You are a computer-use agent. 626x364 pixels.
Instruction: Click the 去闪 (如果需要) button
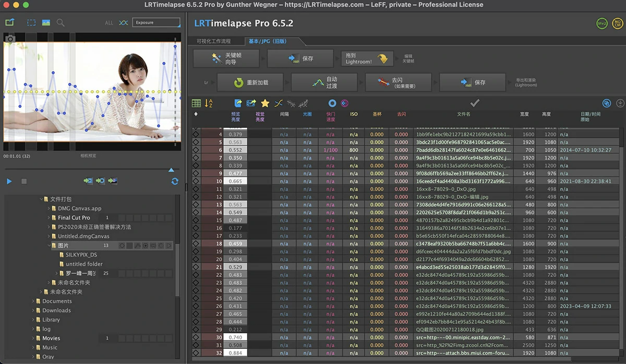(x=398, y=82)
